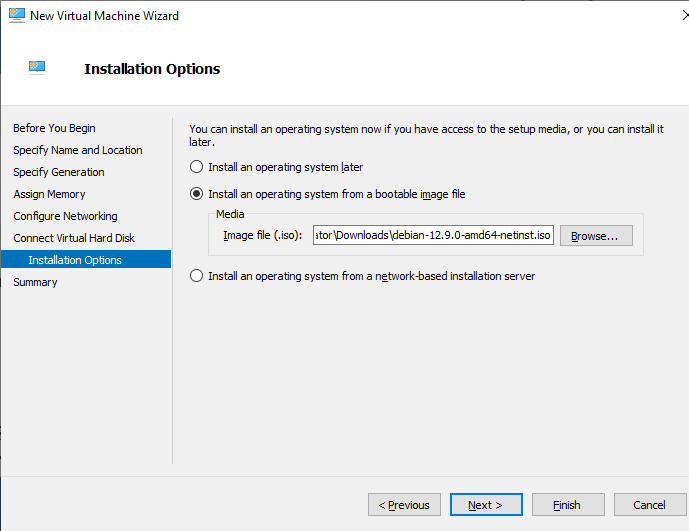Select Installation Options step in sidebar
Image resolution: width=689 pixels, height=531 pixels.
[x=75, y=260]
